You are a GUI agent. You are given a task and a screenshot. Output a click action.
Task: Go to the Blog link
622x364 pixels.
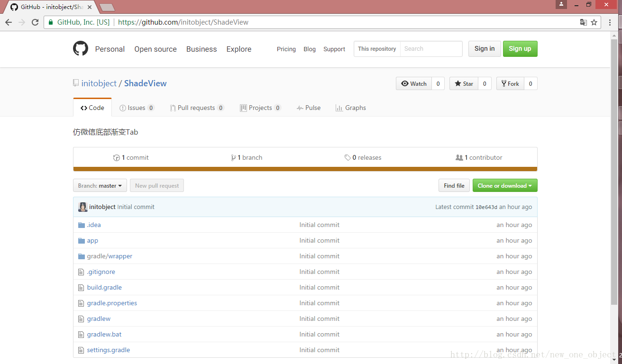310,49
